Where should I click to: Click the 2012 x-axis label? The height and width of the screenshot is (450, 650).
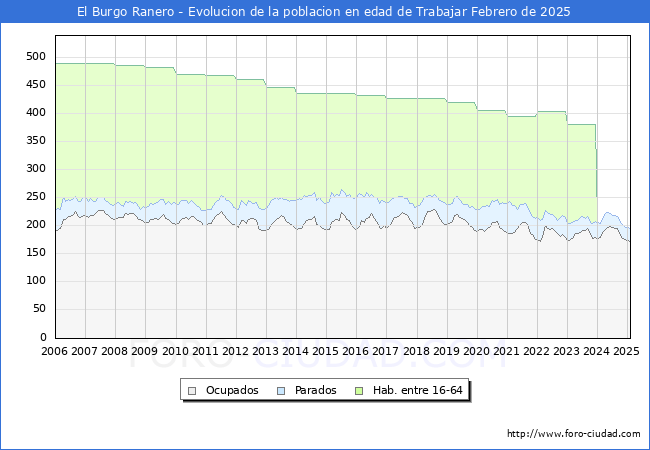235,351
